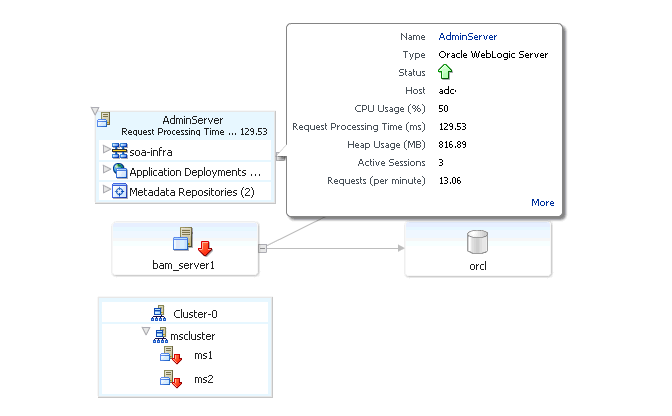Collapse the AdminServer connection minus box
Viewport: 672px width, 416px height.
[280, 157]
